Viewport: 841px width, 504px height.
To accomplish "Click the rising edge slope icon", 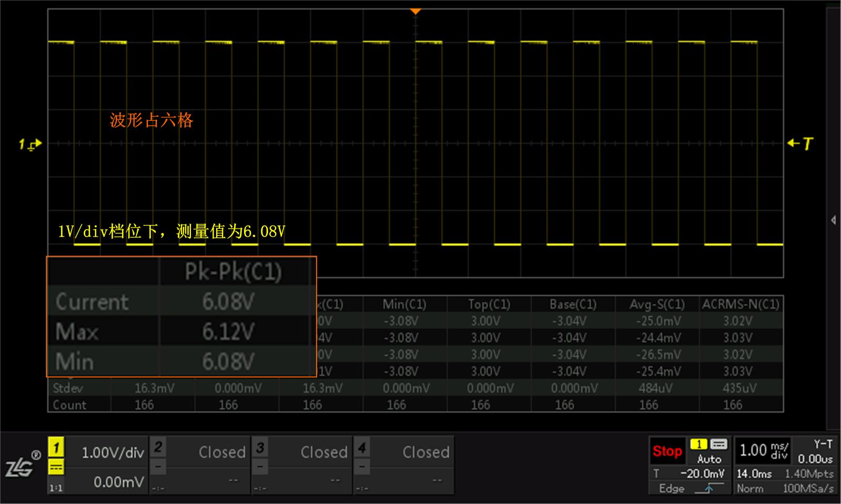I will click(708, 488).
